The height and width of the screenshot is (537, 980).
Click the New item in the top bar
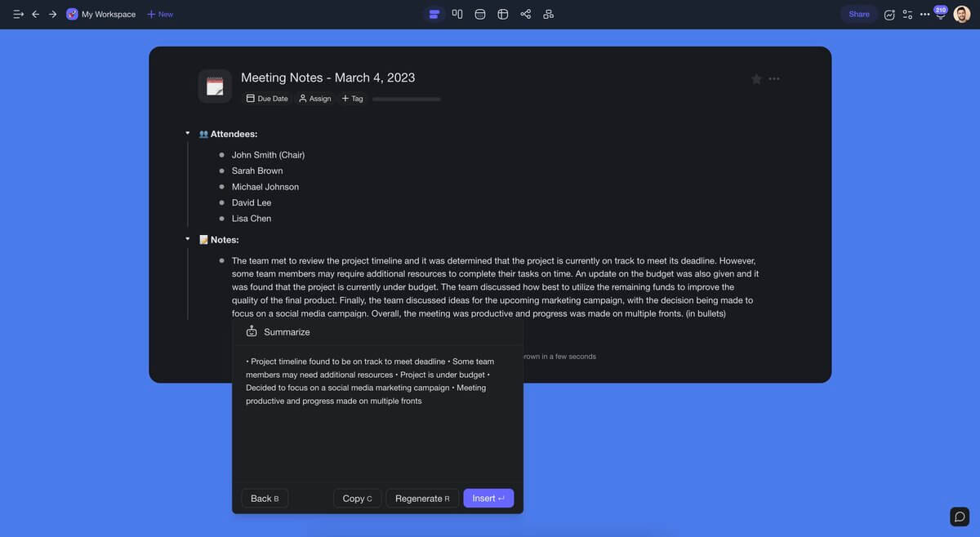tap(159, 14)
